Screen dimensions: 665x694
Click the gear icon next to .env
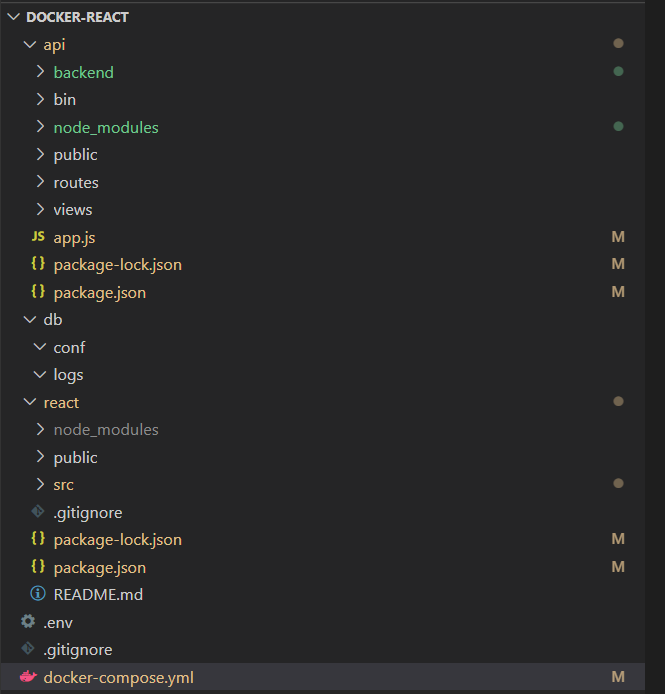pos(28,622)
